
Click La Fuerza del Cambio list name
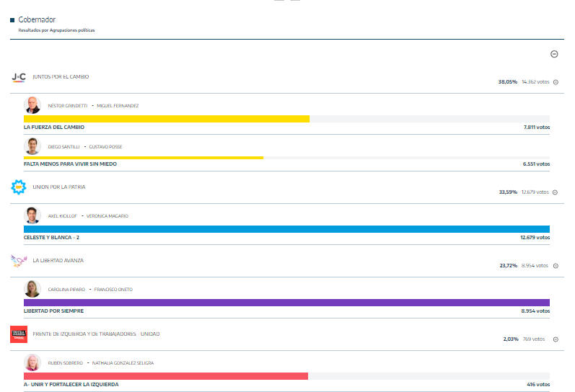click(x=54, y=127)
